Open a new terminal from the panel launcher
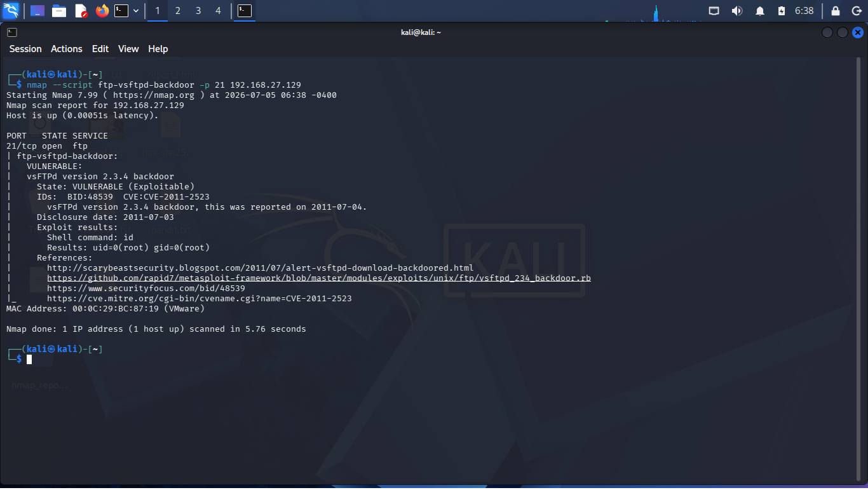 [x=121, y=11]
